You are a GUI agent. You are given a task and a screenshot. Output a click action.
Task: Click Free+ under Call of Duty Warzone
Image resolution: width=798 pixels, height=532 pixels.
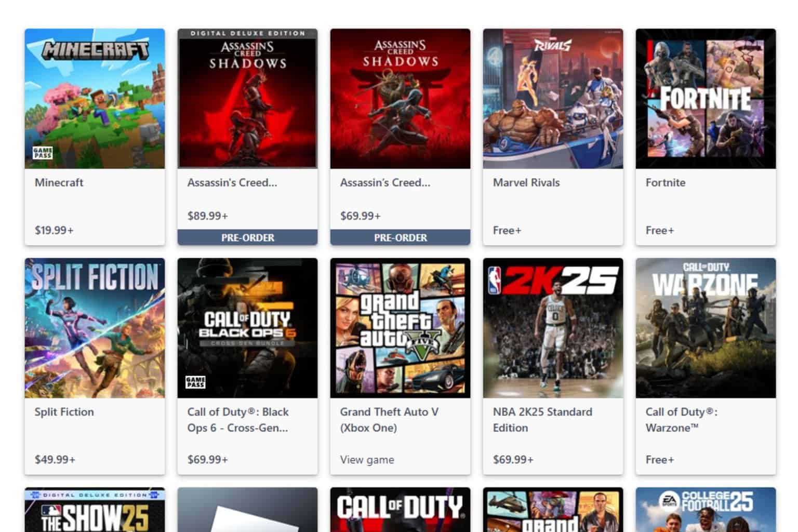point(659,460)
